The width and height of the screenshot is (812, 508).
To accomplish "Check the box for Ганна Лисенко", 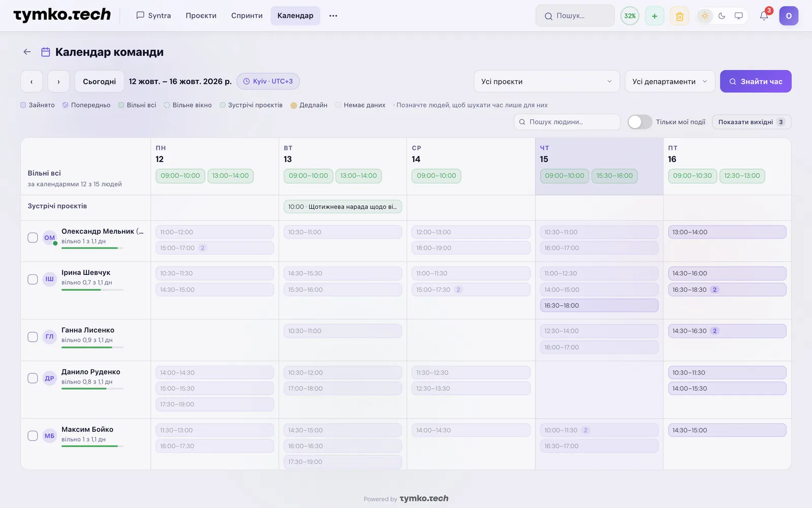I will 32,337.
